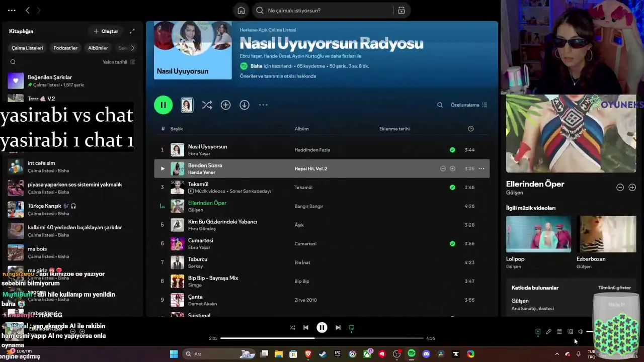This screenshot has width=644, height=362.
Task: Toggle saved checkmark for Nasıl Uyuyorsun
Action: point(452,150)
